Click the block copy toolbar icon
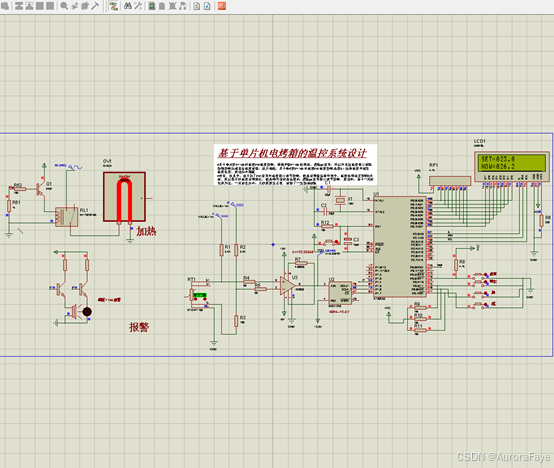The image size is (554, 468). click(19, 6)
